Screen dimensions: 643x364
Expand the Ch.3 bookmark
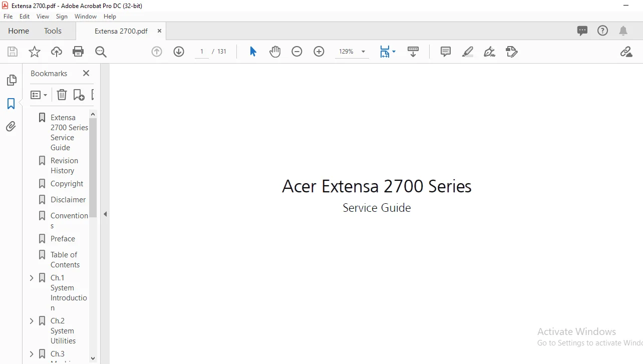point(32,354)
